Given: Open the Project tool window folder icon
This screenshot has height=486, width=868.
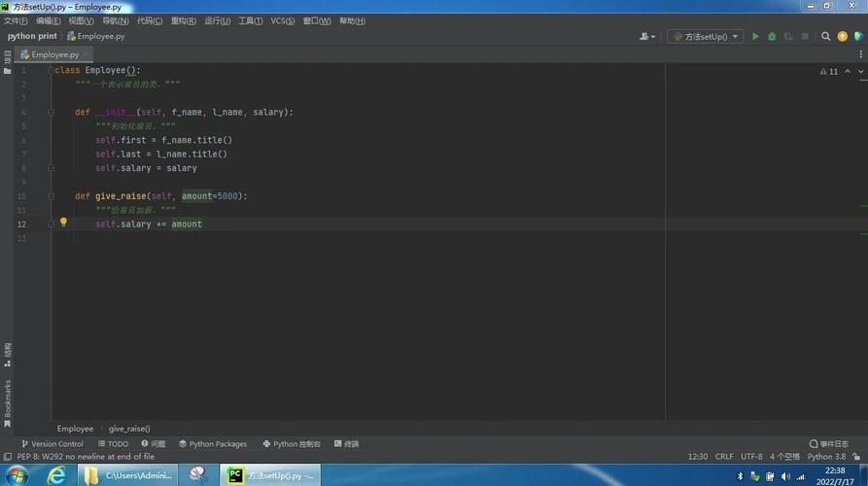Looking at the screenshot, I should [x=7, y=71].
